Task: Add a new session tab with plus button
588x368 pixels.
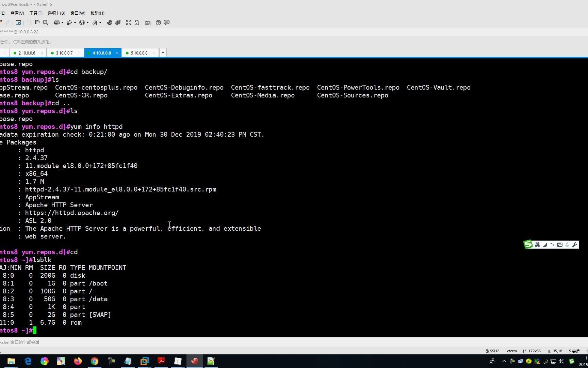Action: [x=163, y=52]
